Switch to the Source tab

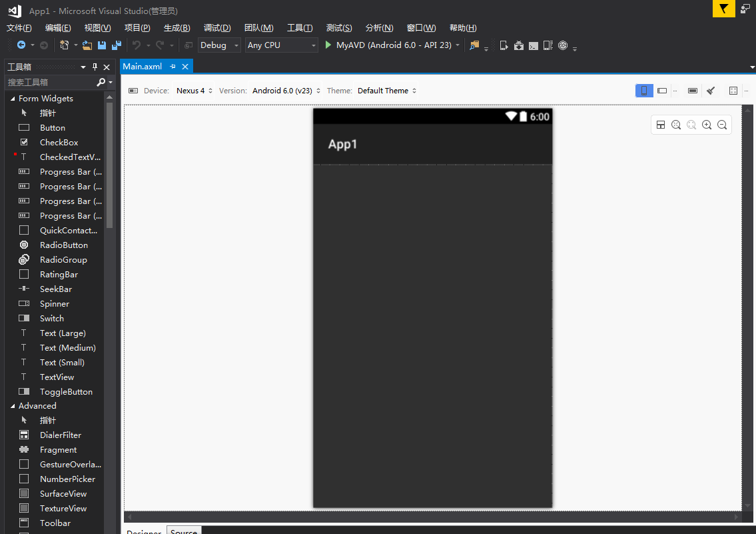pyautogui.click(x=184, y=531)
